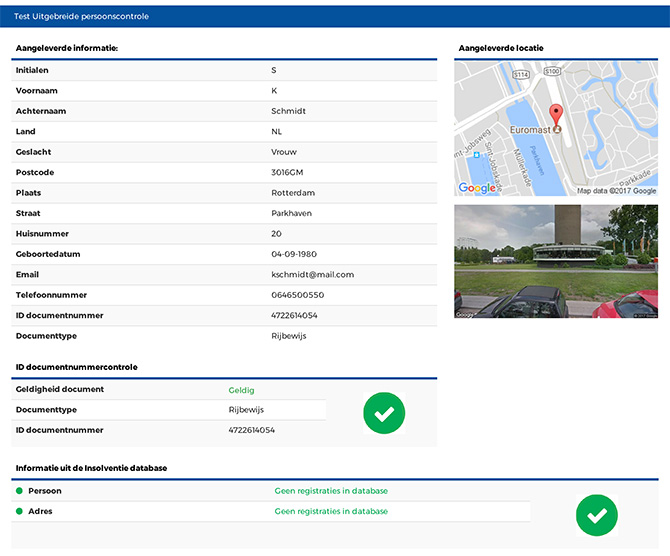
Task: Click the red map location pin
Action: (x=555, y=114)
